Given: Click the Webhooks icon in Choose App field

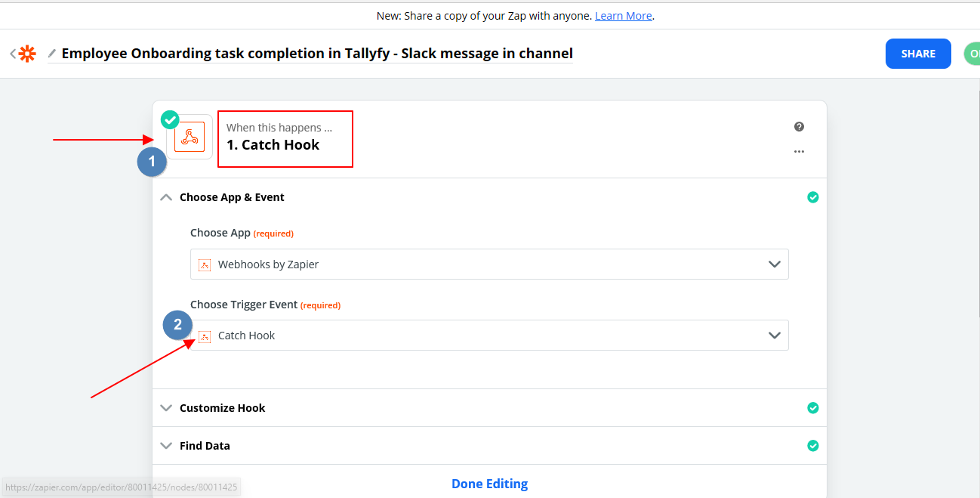Looking at the screenshot, I should tap(205, 264).
